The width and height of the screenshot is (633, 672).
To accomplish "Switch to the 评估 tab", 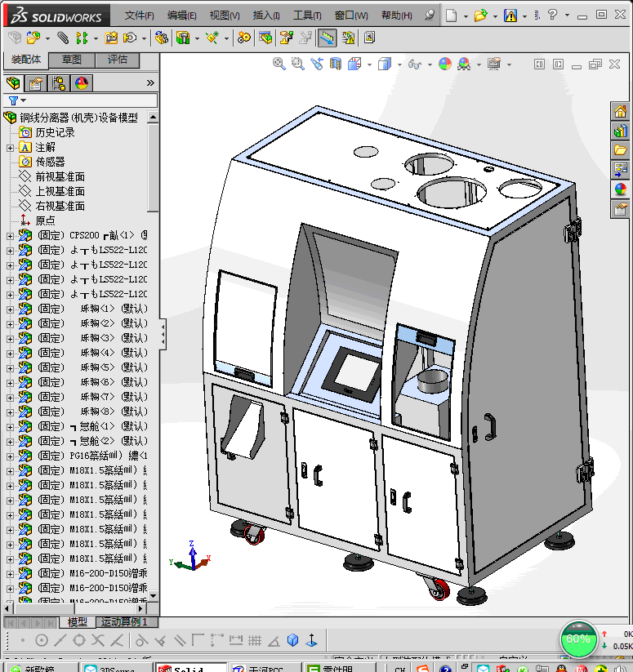I will 118,60.
